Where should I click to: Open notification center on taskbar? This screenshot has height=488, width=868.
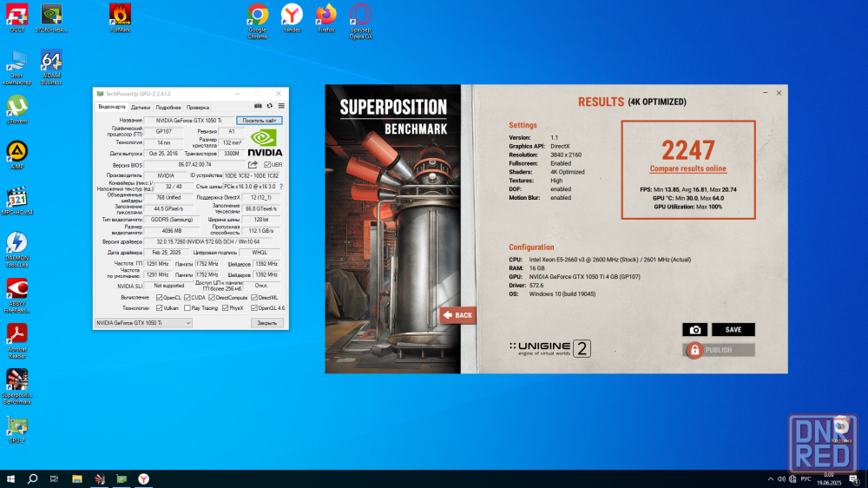point(853,479)
